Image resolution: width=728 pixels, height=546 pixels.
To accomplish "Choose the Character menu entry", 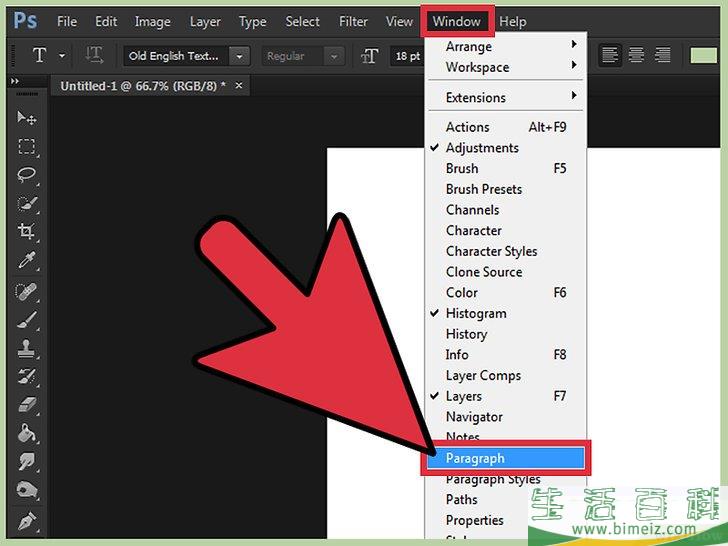I will [x=506, y=230].
